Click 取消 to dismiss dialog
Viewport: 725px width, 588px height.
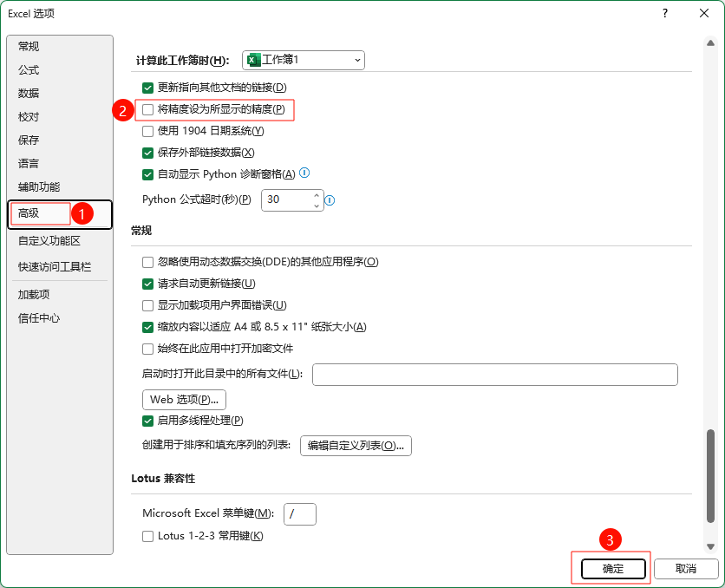click(x=686, y=569)
